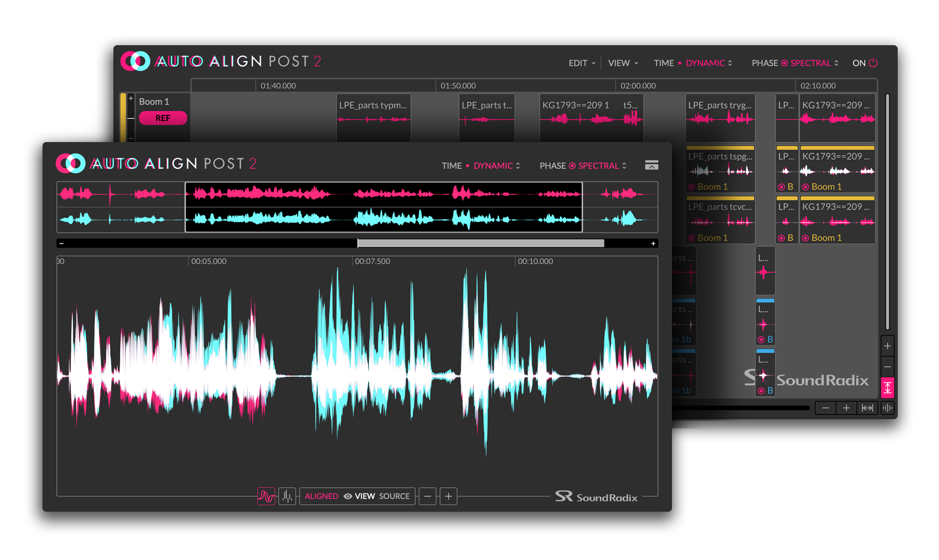The width and height of the screenshot is (939, 560).
Task: Select the SOURCE view mode
Action: (394, 496)
